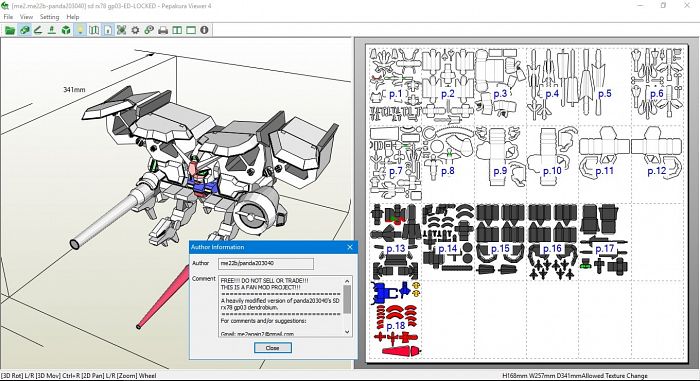Open the Help menu
The width and height of the screenshot is (700, 381).
pos(73,17)
